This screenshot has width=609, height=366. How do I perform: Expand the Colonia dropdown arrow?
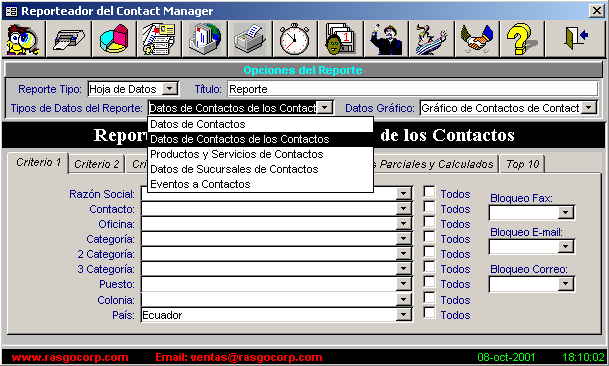[404, 300]
